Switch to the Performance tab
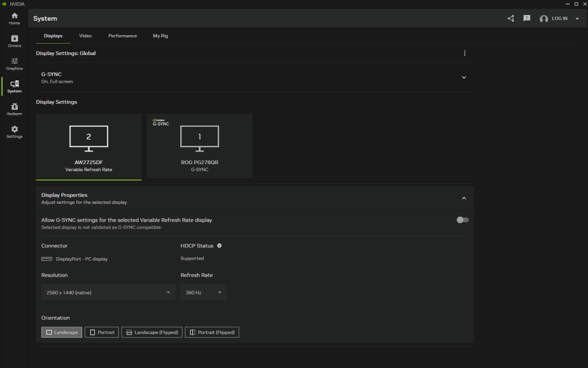Viewport: 588px width, 368px height. coord(122,36)
